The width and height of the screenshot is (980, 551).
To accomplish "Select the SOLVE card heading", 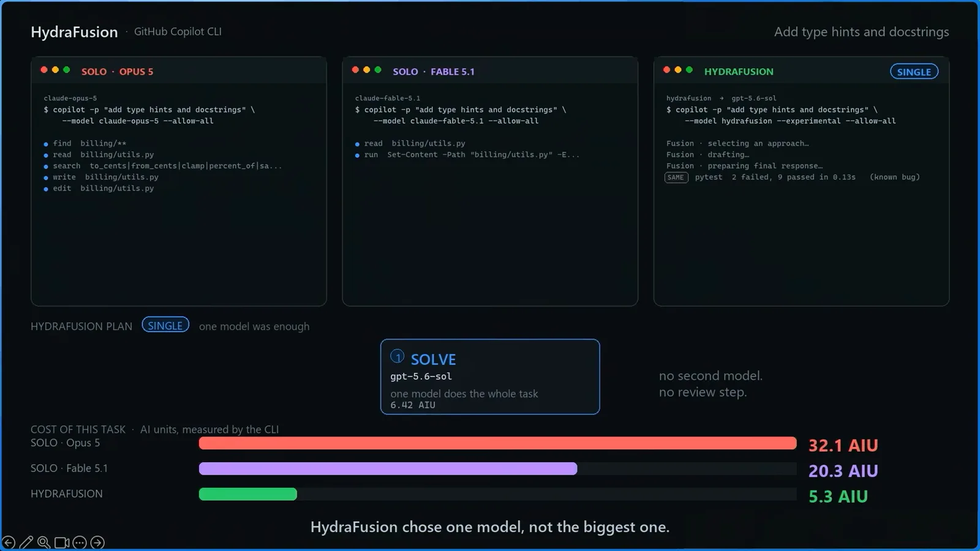I will 434,359.
